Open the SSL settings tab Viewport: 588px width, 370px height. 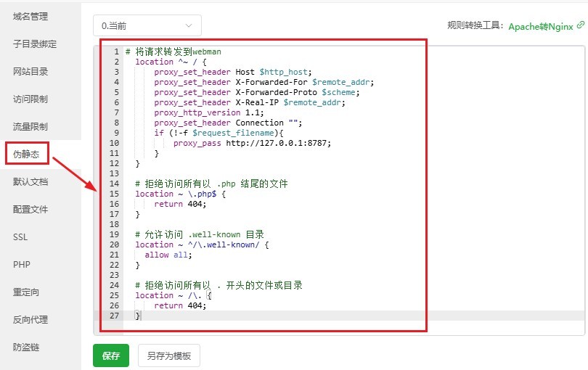[20, 237]
